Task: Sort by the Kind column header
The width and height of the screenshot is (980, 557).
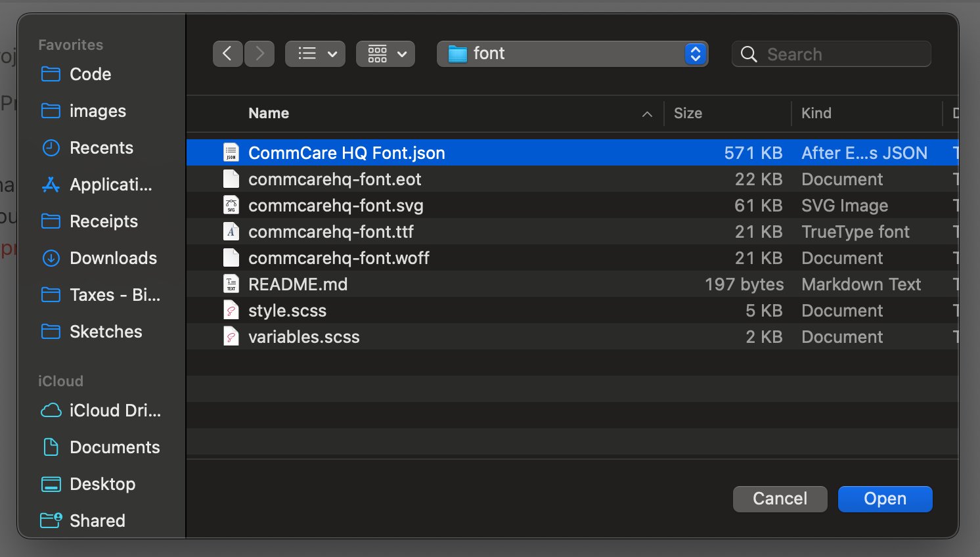Action: click(x=816, y=113)
